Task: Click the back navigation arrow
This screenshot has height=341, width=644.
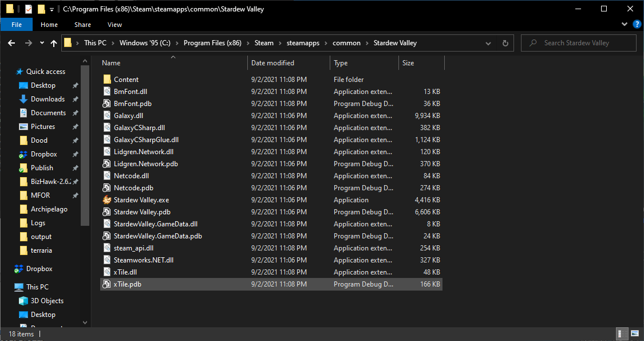Action: click(11, 43)
